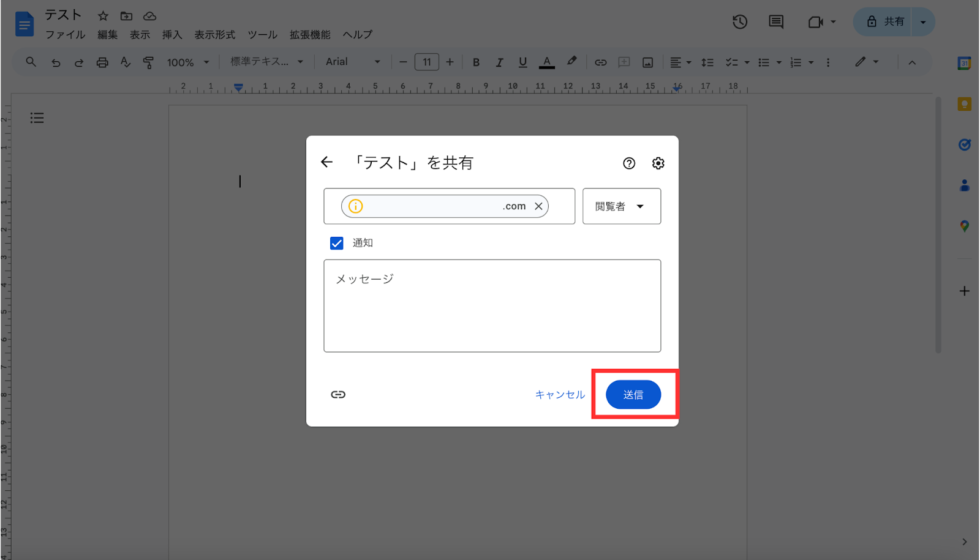The height and width of the screenshot is (560, 980).
Task: Open the 100% zoom dropdown
Action: pyautogui.click(x=188, y=62)
